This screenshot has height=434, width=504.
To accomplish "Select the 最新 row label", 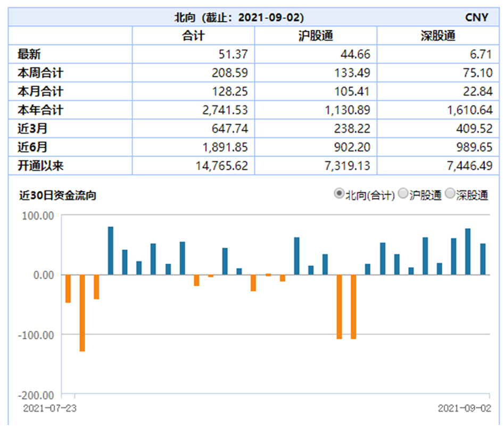I will pos(29,54).
